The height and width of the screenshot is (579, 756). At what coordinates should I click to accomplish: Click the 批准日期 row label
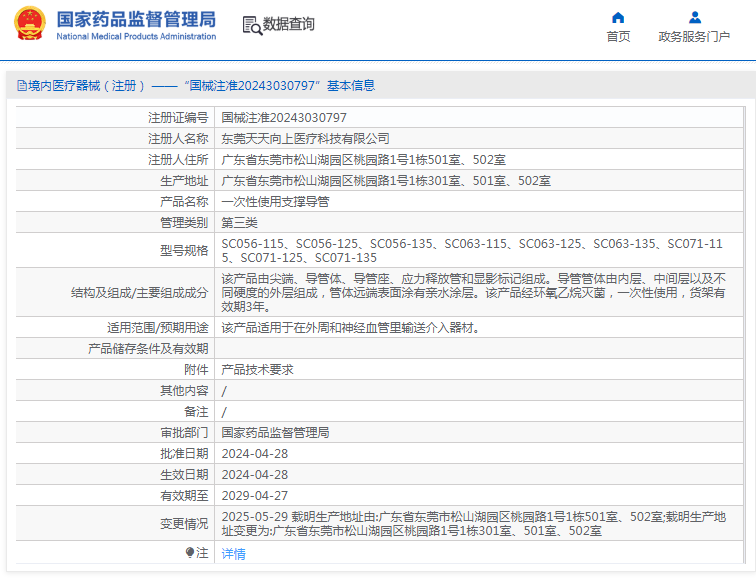click(184, 454)
